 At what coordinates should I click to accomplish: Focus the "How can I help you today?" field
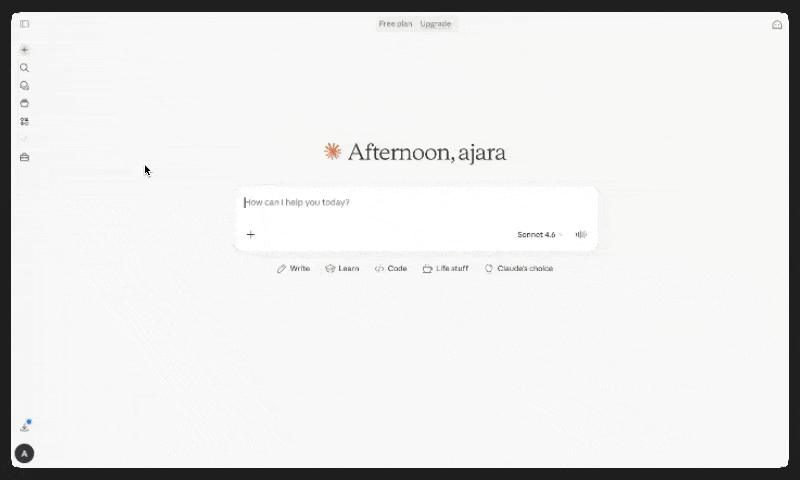(416, 203)
